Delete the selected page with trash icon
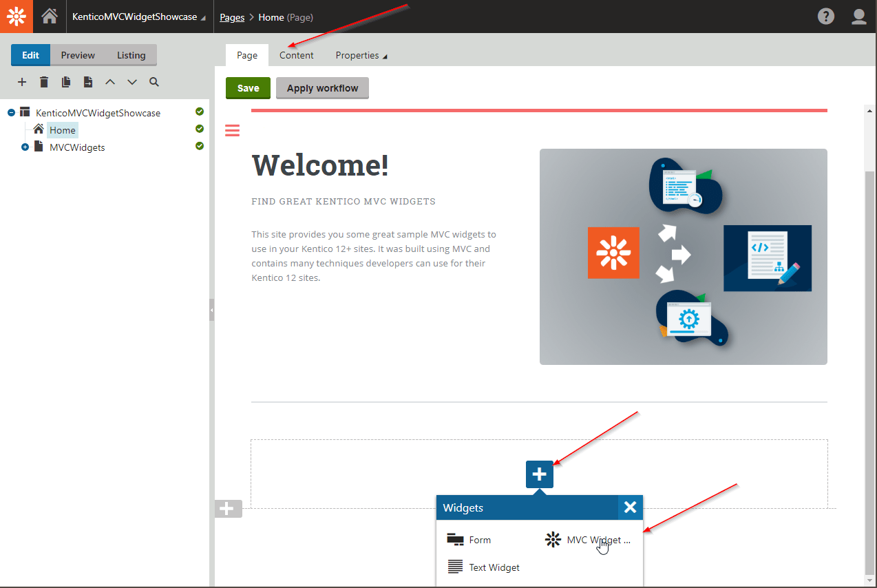This screenshot has height=588, width=877. [44, 82]
